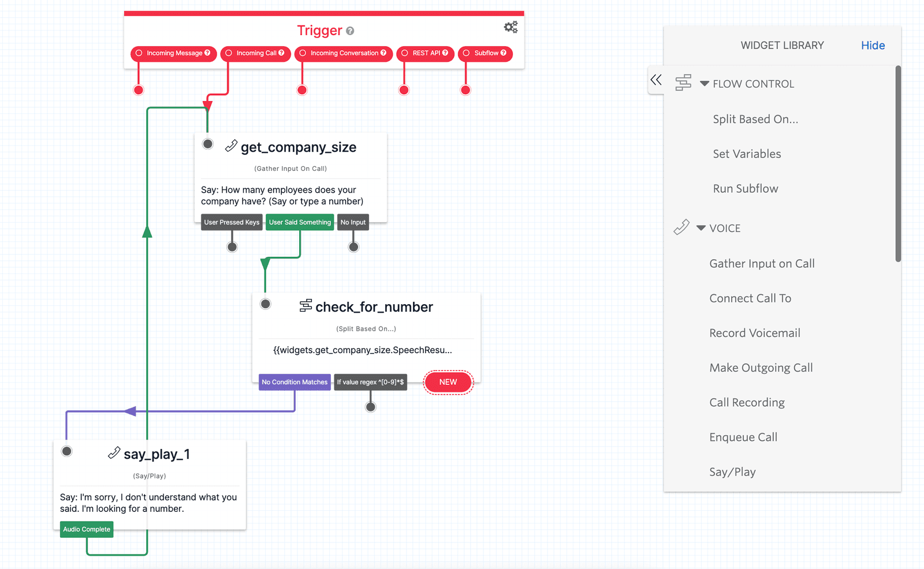Click the phone icon beside VOICE

coord(682,227)
